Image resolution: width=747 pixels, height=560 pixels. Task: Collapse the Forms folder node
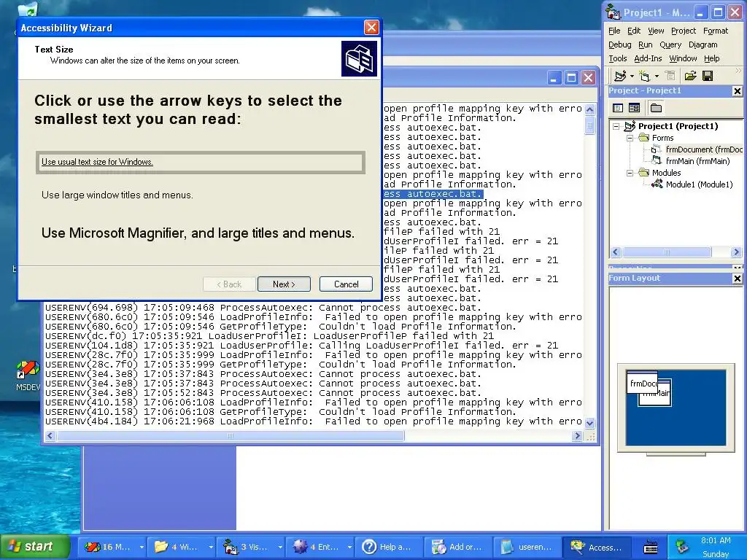tap(630, 138)
